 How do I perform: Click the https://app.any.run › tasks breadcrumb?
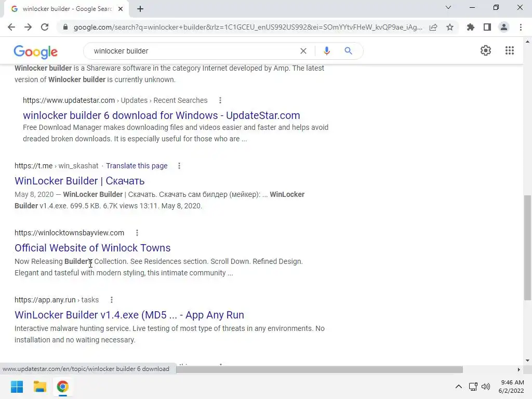tap(57, 300)
